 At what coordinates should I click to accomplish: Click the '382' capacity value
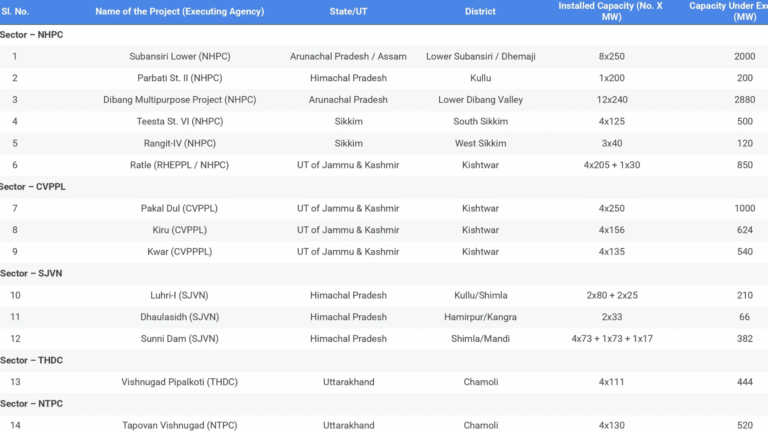(744, 338)
